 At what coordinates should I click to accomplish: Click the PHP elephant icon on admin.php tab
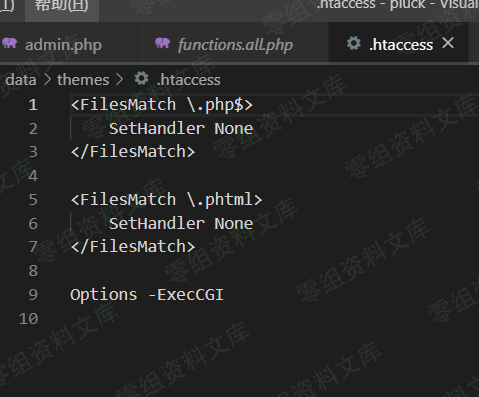point(10,43)
